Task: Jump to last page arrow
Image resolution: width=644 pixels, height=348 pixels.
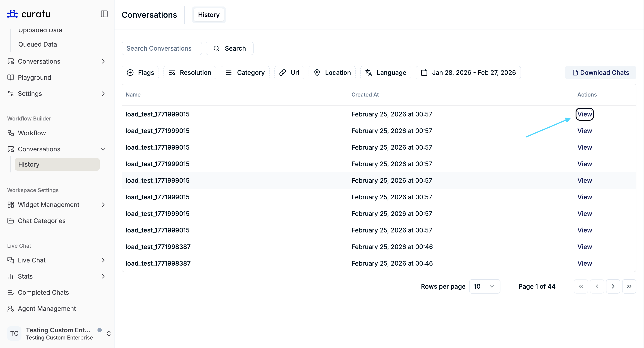Action: pyautogui.click(x=629, y=286)
